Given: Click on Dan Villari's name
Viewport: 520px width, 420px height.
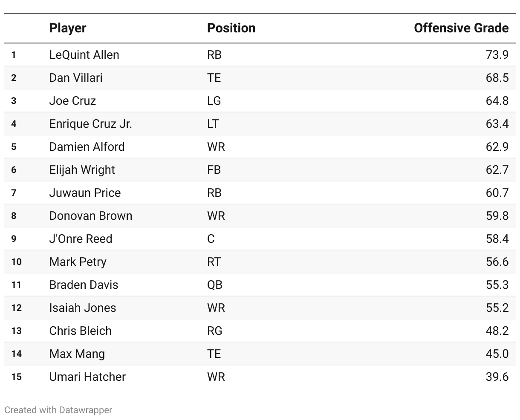Looking at the screenshot, I should 76,78.
